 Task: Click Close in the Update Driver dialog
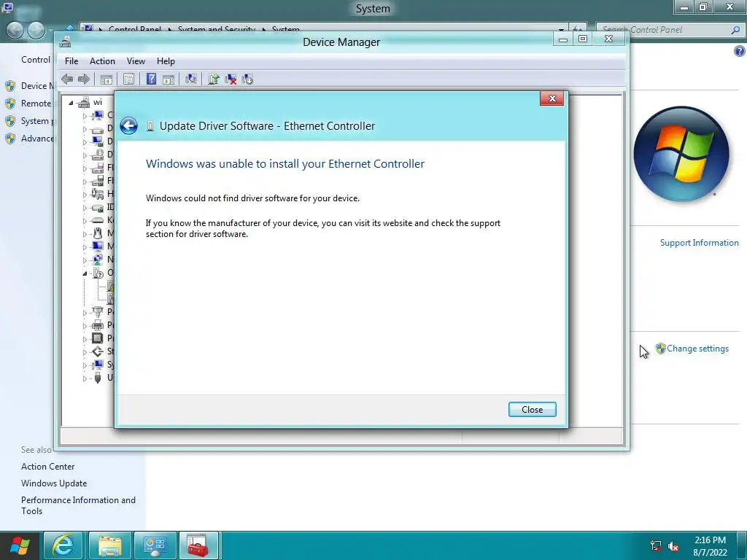pyautogui.click(x=532, y=410)
